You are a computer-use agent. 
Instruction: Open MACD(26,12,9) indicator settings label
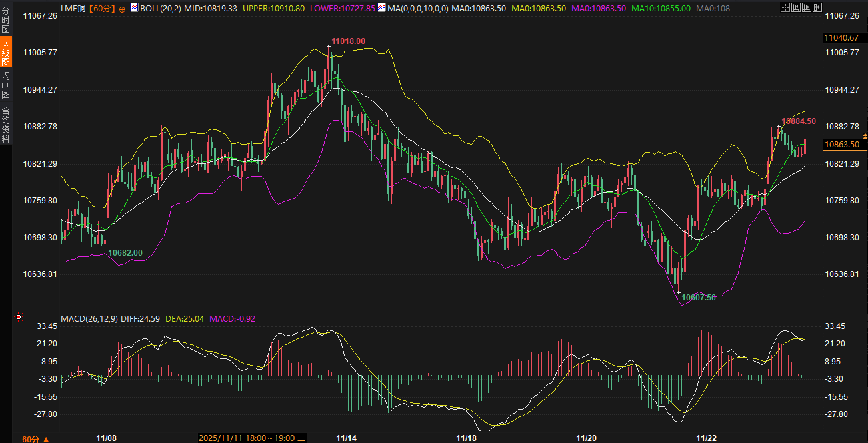[x=89, y=319]
